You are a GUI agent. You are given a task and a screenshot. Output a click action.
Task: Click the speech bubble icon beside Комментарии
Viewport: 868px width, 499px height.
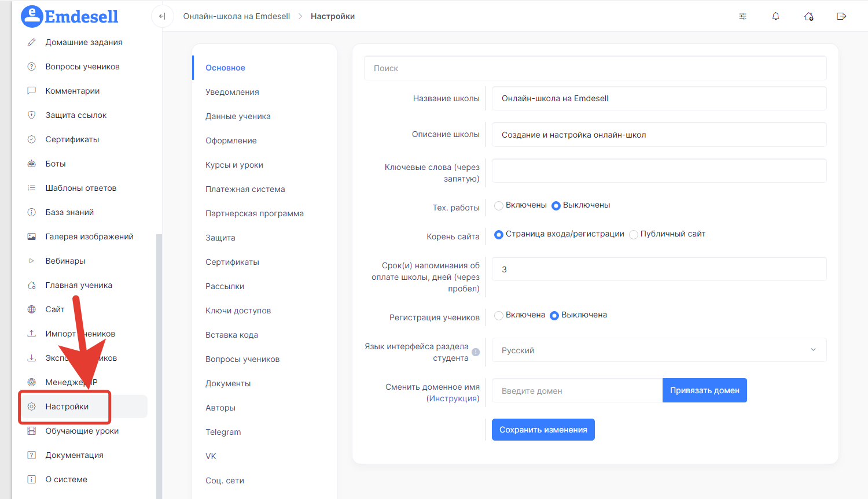click(x=32, y=91)
